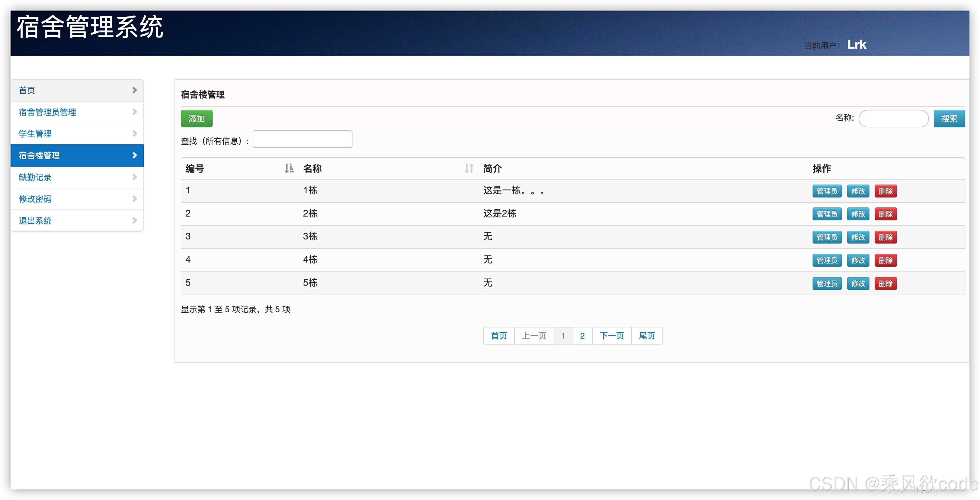
Task: Open 学生管理 in the sidebar menu
Action: point(35,134)
